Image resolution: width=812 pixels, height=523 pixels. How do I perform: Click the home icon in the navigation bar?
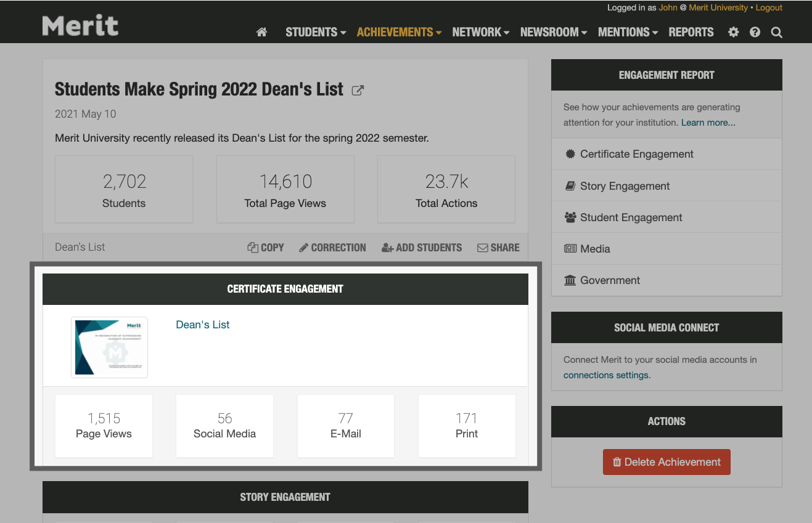coord(261,32)
